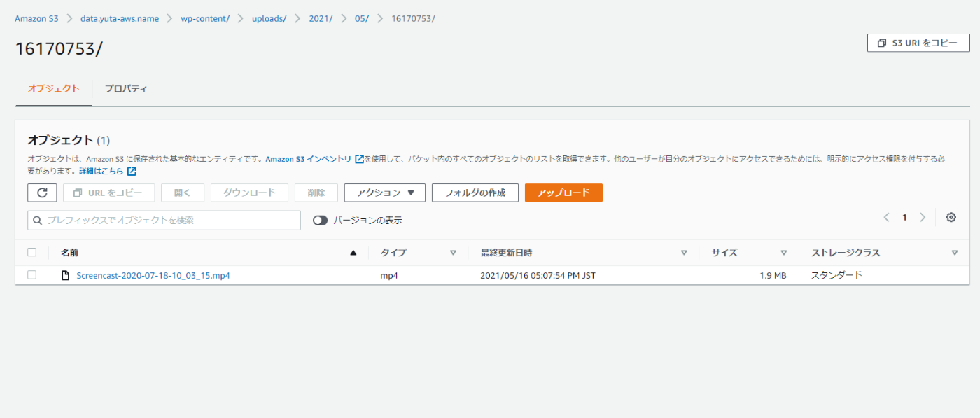Click the 16170753/ breadcrumb text
This screenshot has width=980, height=418.
(413, 18)
